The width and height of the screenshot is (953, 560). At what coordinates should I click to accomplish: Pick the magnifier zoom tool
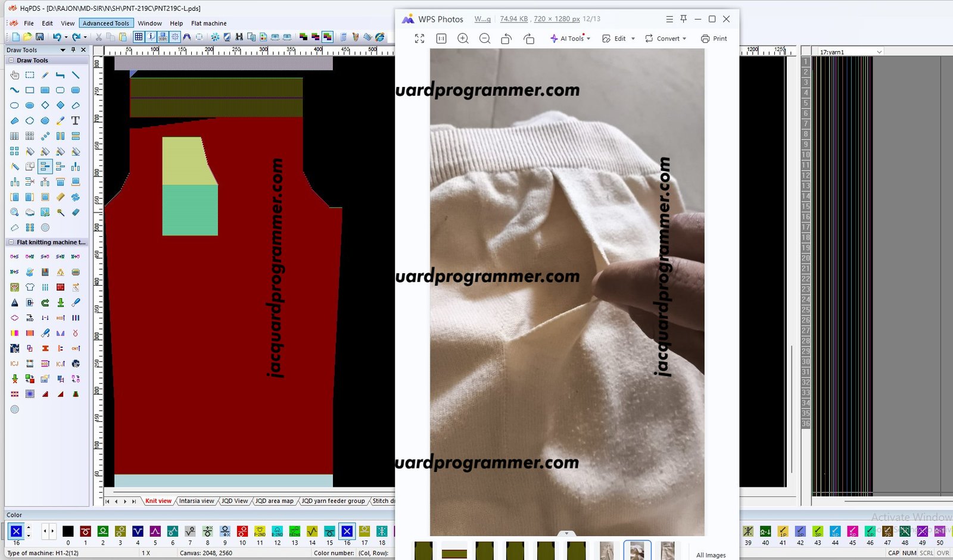coord(14,212)
